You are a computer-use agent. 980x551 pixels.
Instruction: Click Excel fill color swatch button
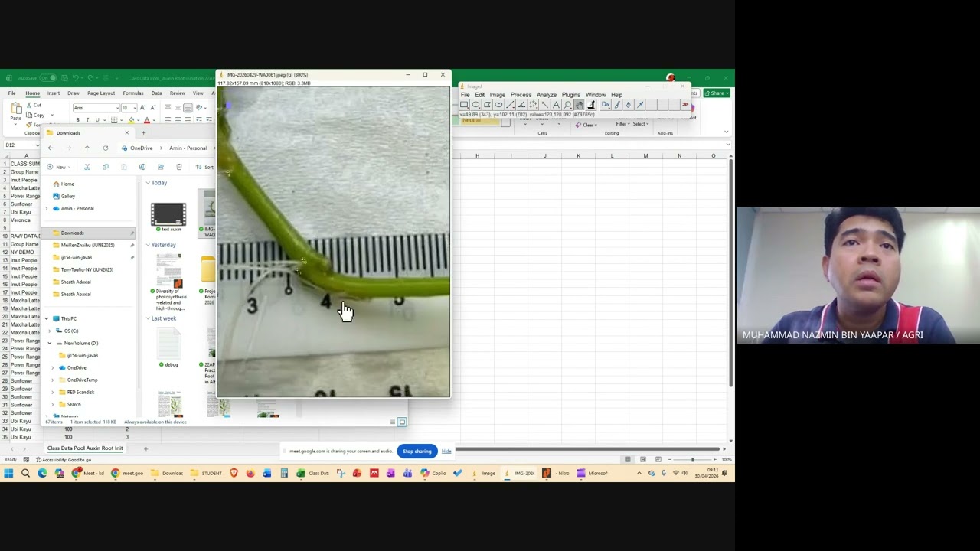pos(131,120)
